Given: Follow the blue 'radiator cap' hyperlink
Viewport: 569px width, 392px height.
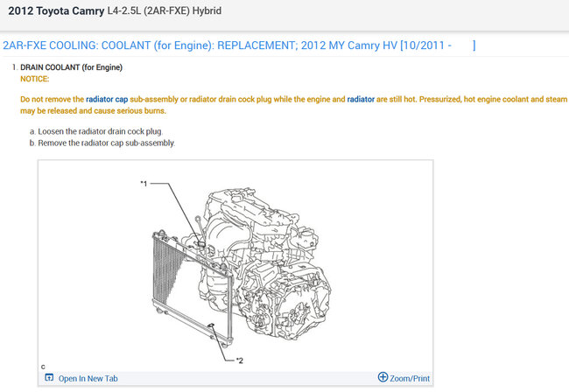Looking at the screenshot, I should point(107,100).
